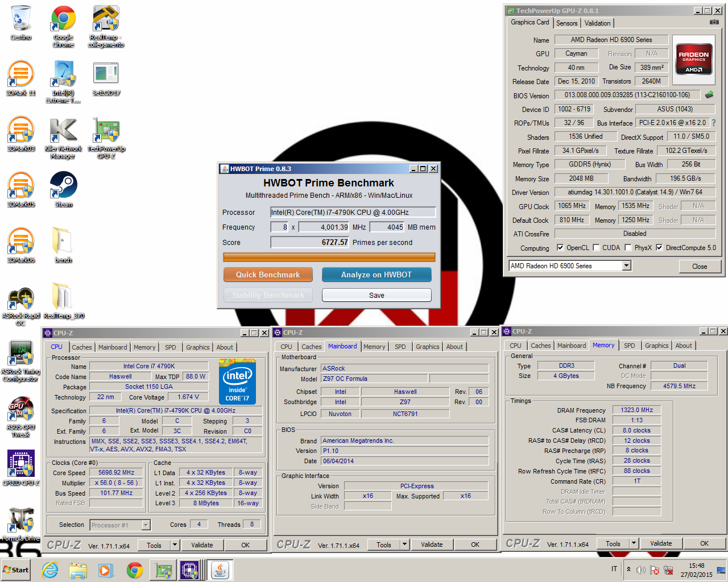
Task: Toggle DirectCompute 5.0 checkbox in GPU-Z
Action: point(659,247)
